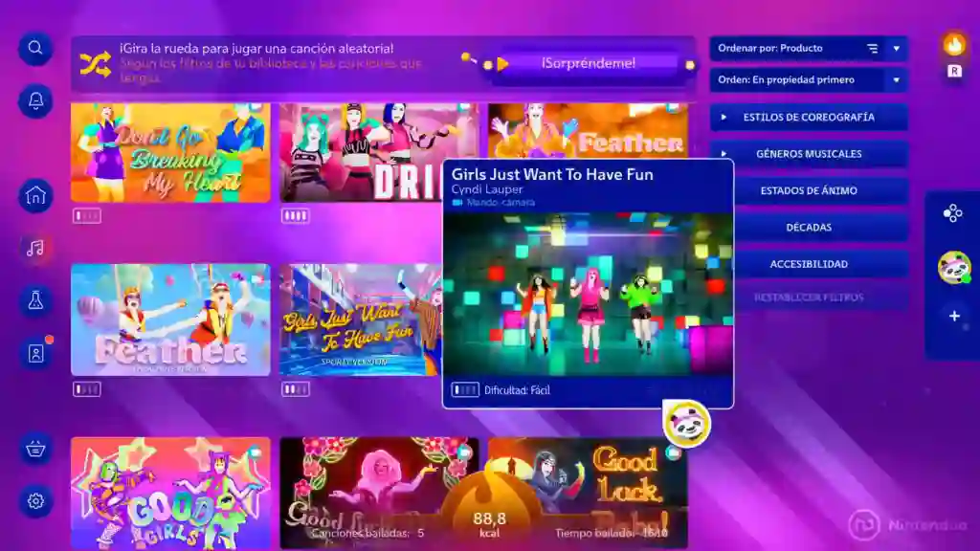Open the profile card icon
The width and height of the screenshot is (980, 551).
point(35,353)
